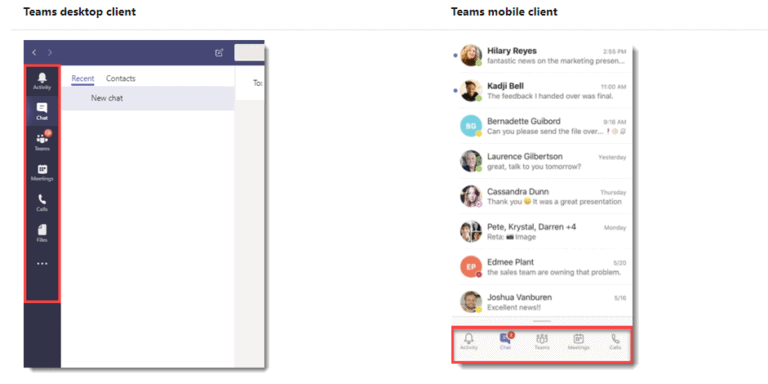The image size is (768, 384).
Task: Tap Calls in mobile bottom bar
Action: [x=615, y=342]
